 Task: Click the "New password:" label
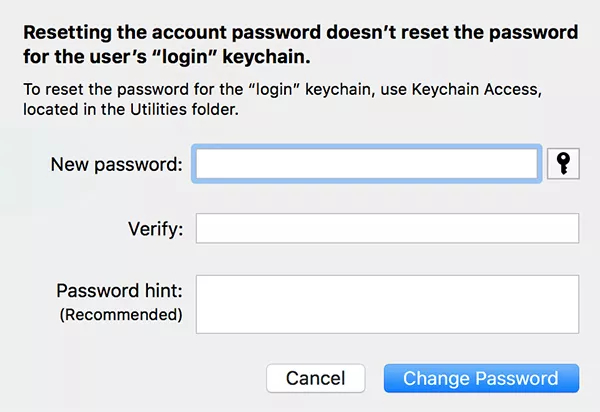(116, 164)
